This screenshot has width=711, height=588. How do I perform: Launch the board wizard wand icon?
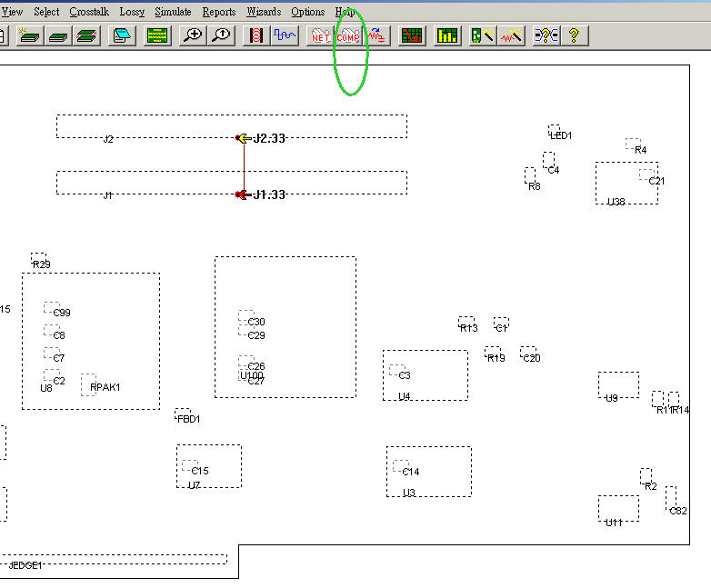point(483,35)
